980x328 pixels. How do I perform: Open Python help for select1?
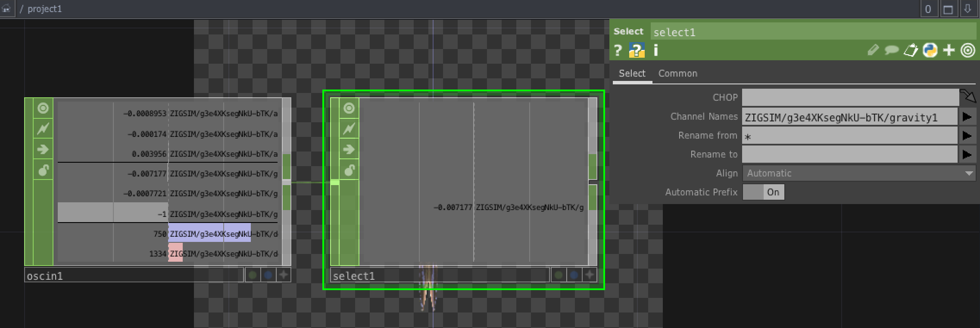[637, 51]
